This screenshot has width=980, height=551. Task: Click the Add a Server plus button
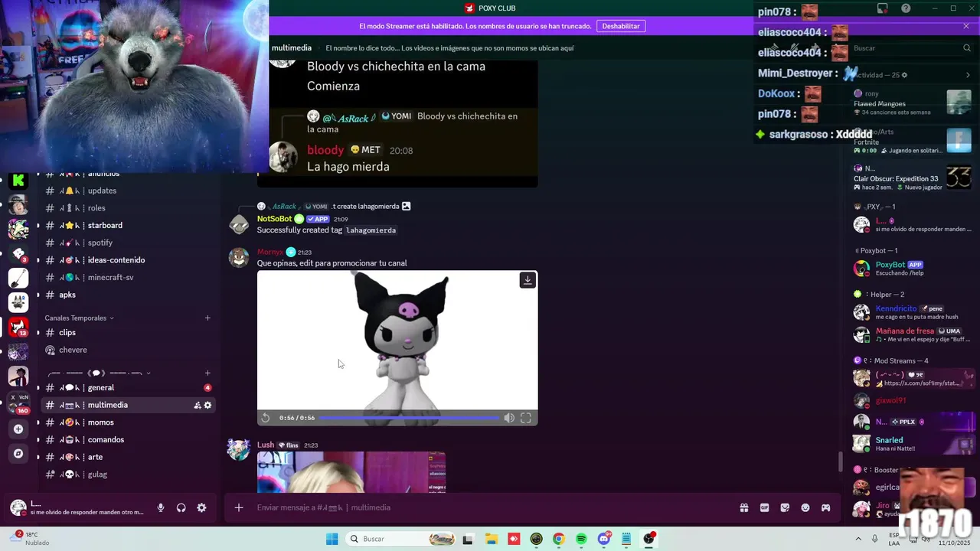pyautogui.click(x=18, y=429)
